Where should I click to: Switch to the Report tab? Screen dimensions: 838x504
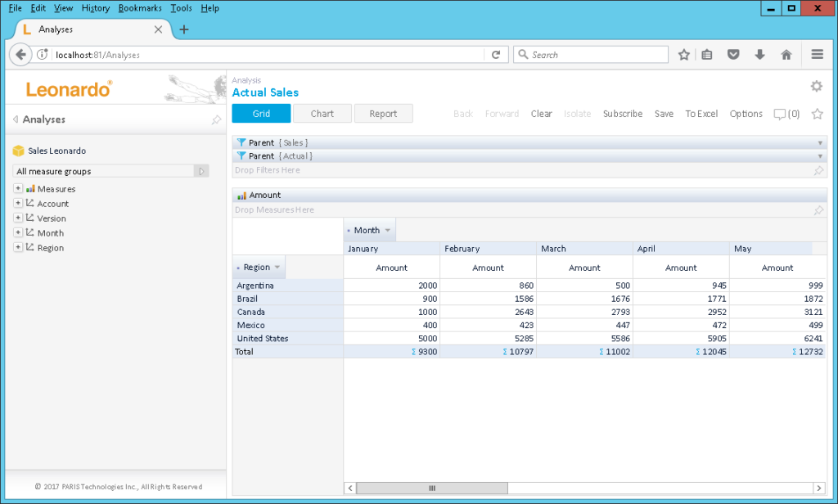click(383, 114)
